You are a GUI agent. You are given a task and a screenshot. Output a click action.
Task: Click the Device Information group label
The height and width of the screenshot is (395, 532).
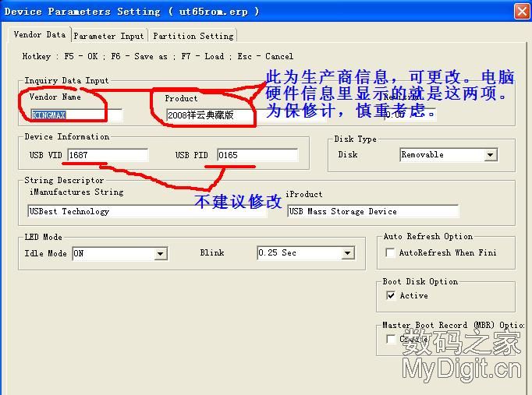[x=67, y=137]
